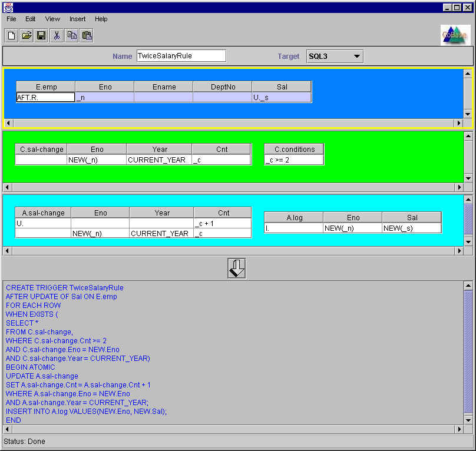Open the Help menu
The width and height of the screenshot is (476, 451).
coord(101,19)
